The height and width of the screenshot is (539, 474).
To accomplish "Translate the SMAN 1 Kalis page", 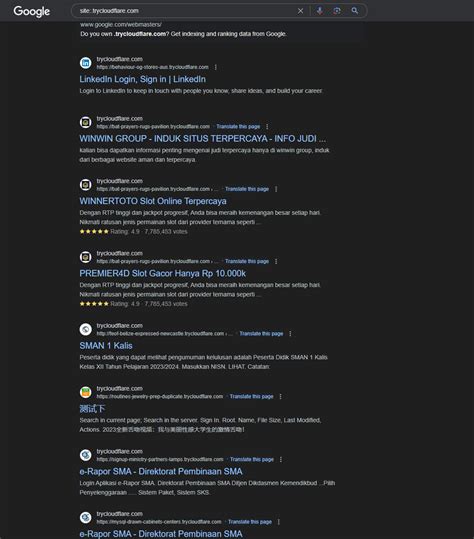I will coord(261,333).
